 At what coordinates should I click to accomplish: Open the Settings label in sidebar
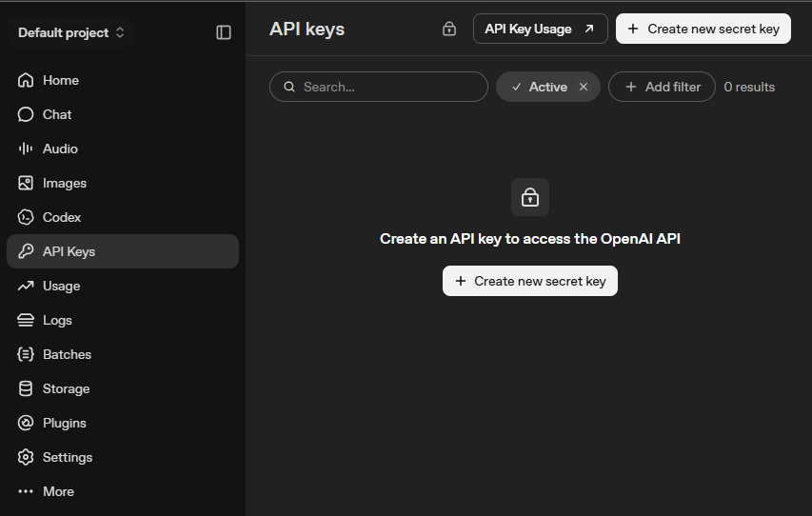click(68, 457)
